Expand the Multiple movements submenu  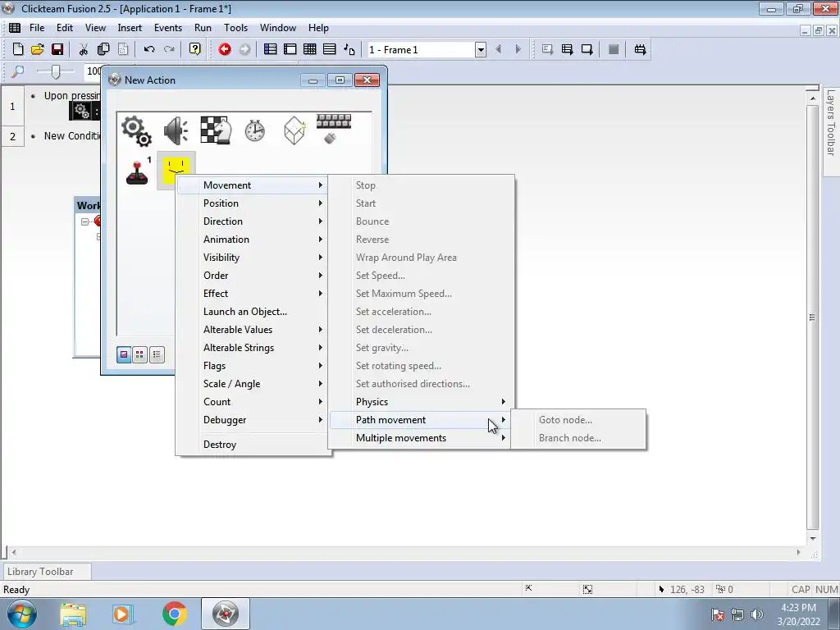pos(421,438)
